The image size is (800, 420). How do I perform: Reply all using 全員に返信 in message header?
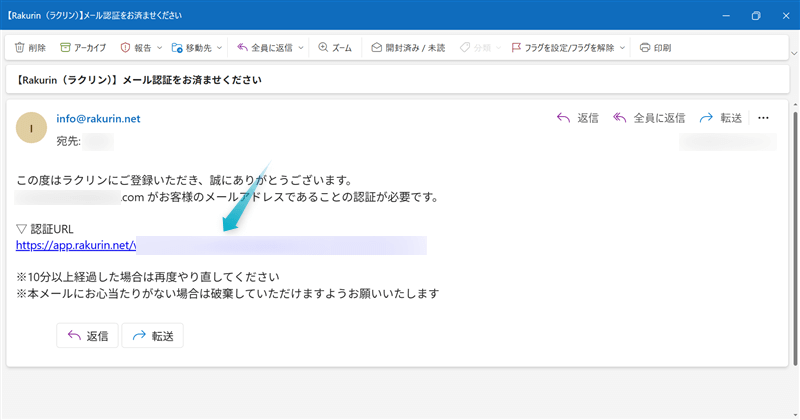click(x=649, y=118)
